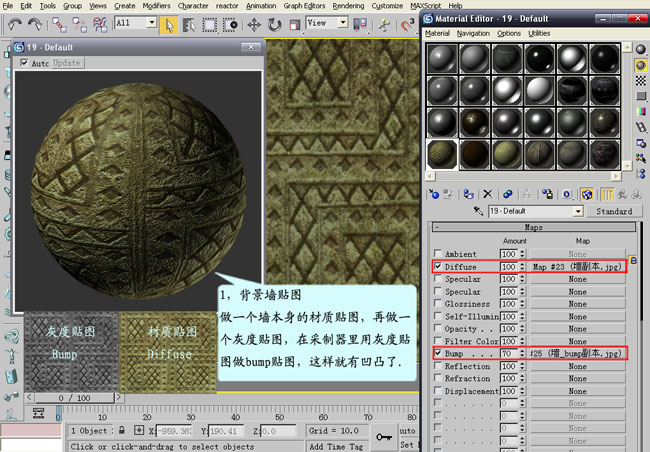Open the Material Editor Utilities menu
650x452 pixels.
(539, 33)
